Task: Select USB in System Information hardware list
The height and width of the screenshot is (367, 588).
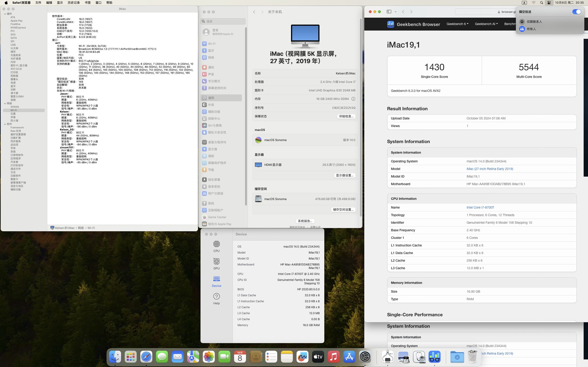Action: pyautogui.click(x=13, y=45)
